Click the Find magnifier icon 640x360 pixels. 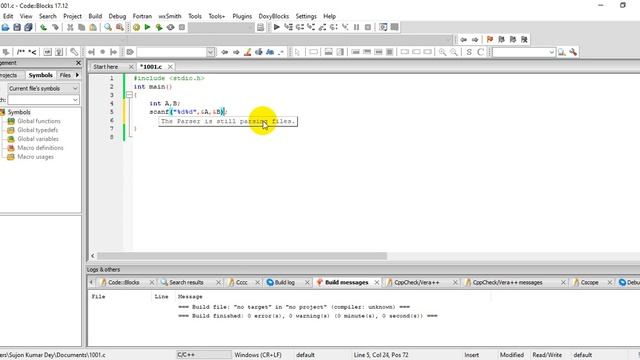(108, 27)
